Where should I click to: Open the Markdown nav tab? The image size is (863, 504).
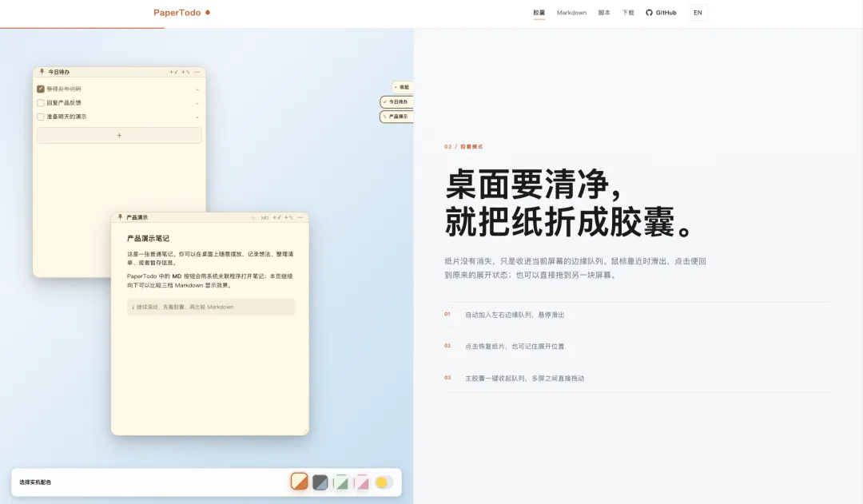click(x=571, y=13)
